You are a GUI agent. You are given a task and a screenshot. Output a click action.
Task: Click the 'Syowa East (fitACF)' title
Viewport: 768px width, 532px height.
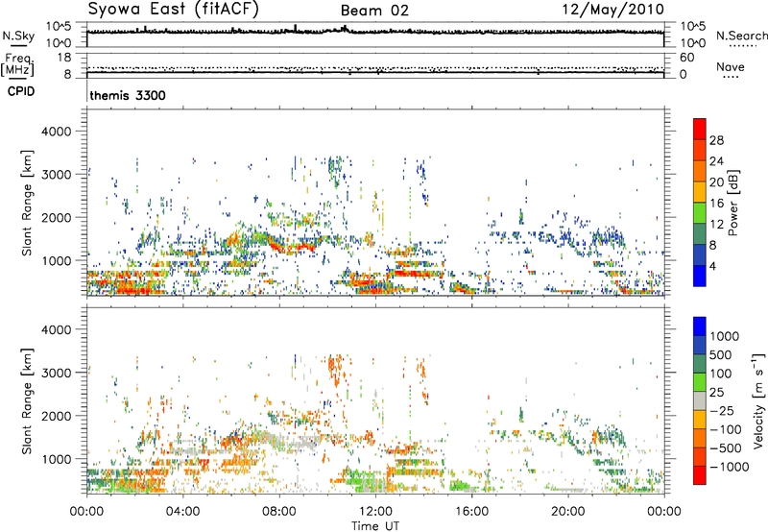tap(173, 10)
